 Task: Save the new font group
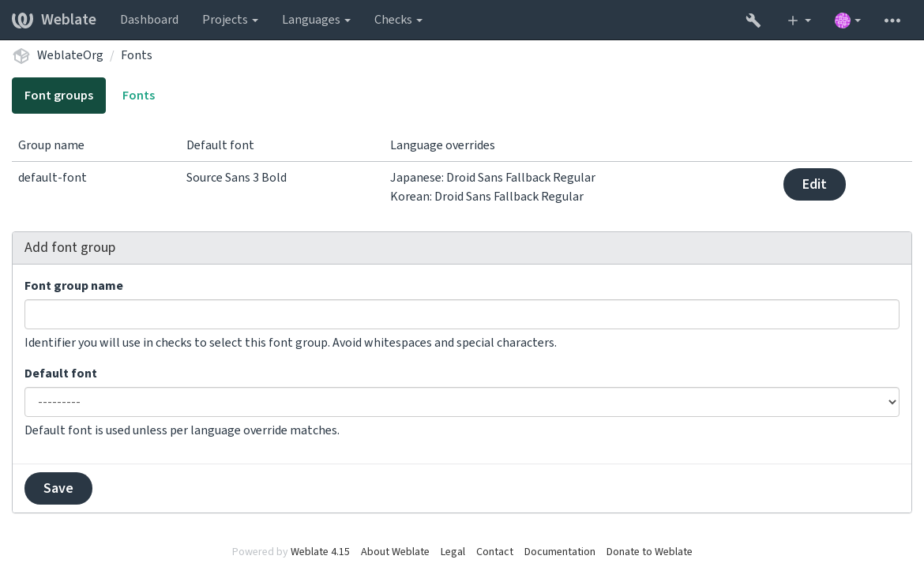[58, 488]
